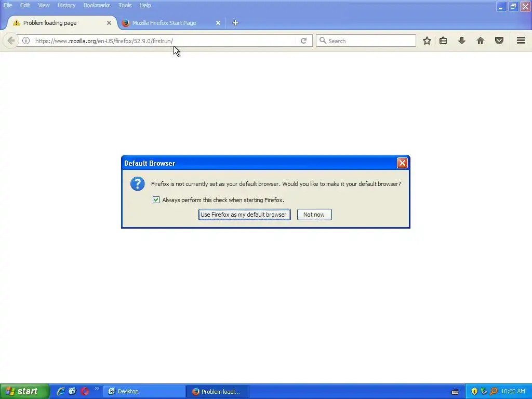The width and height of the screenshot is (532, 399).
Task: Click into the Search field
Action: click(x=366, y=41)
